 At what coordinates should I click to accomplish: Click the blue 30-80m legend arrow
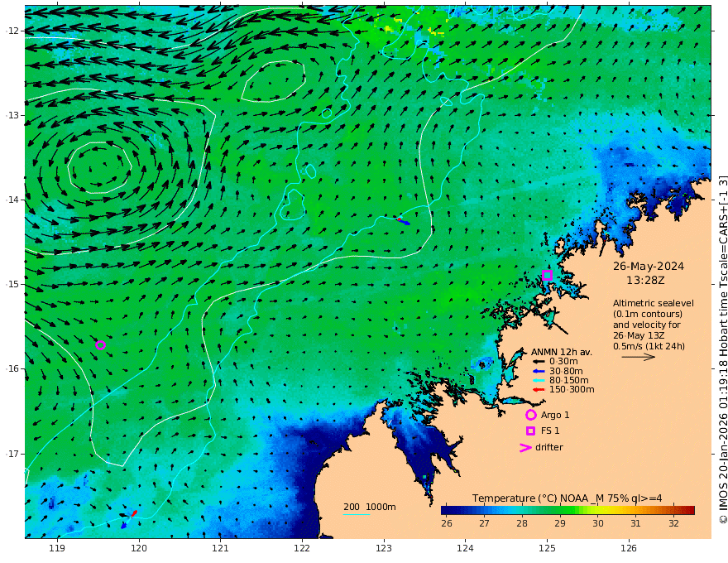click(538, 371)
